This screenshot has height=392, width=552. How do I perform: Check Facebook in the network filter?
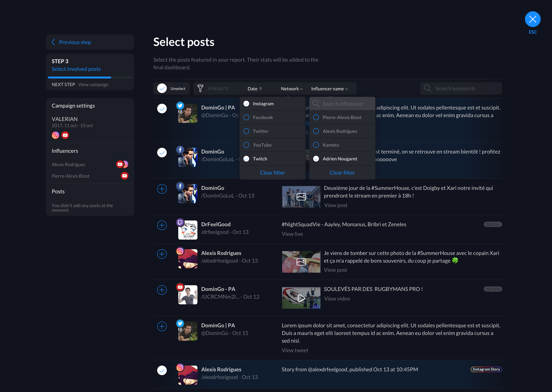click(246, 117)
